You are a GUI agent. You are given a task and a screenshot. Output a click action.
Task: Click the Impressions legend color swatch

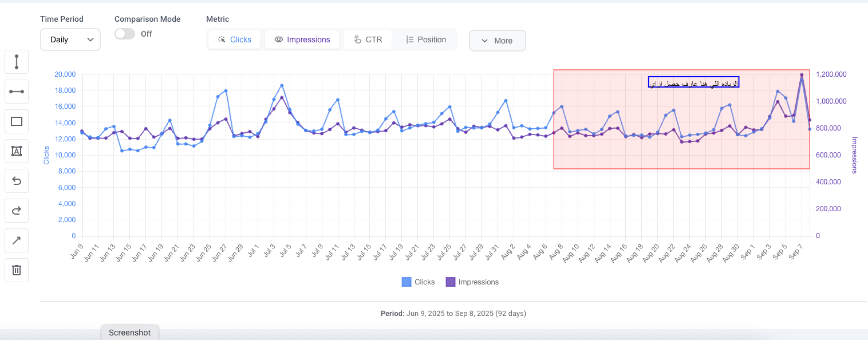click(450, 282)
